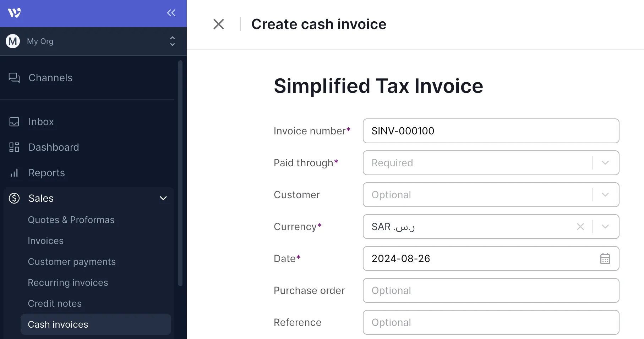
Task: Click the Inbox tray icon
Action: tap(14, 122)
